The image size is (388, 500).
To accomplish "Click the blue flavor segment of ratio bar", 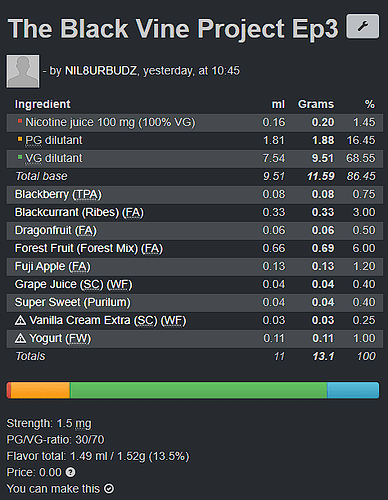I will [353, 390].
